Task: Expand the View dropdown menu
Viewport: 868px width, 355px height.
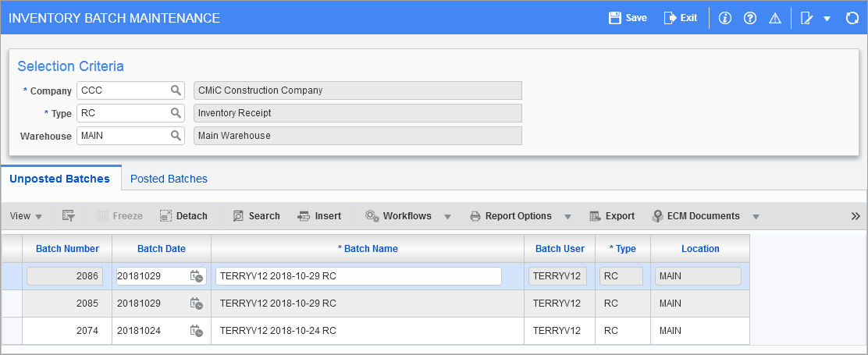Action: [27, 216]
